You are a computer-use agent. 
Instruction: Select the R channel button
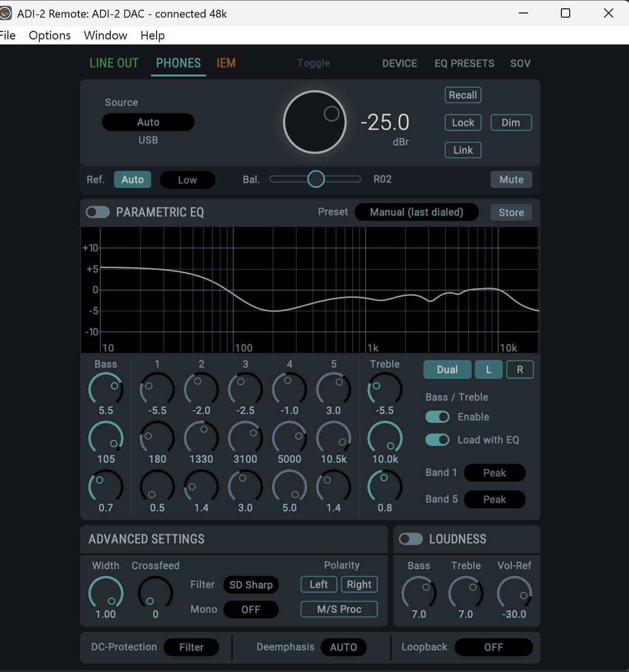click(x=520, y=370)
